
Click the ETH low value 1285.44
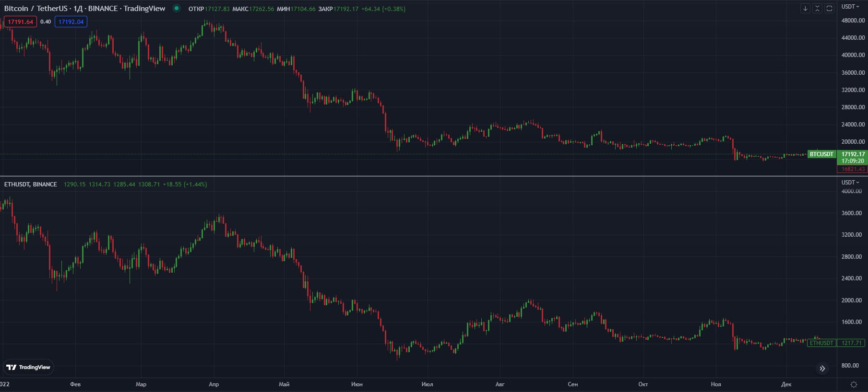click(x=124, y=184)
